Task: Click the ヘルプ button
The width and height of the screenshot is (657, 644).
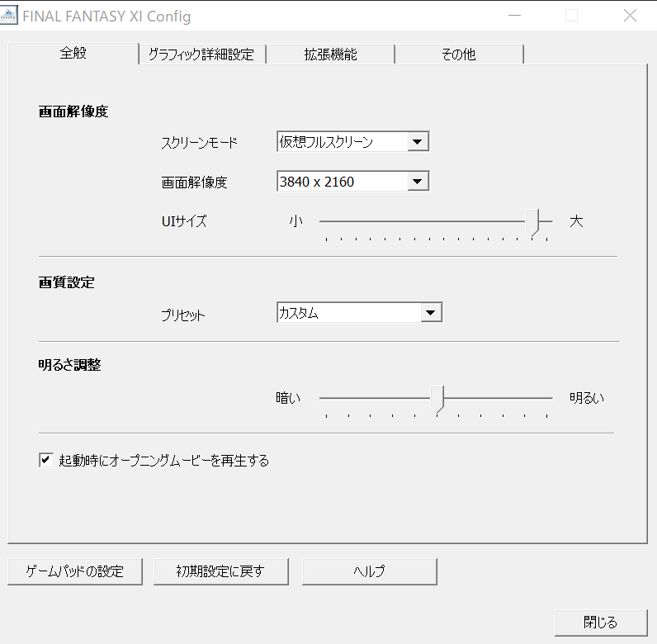Action: 369,571
